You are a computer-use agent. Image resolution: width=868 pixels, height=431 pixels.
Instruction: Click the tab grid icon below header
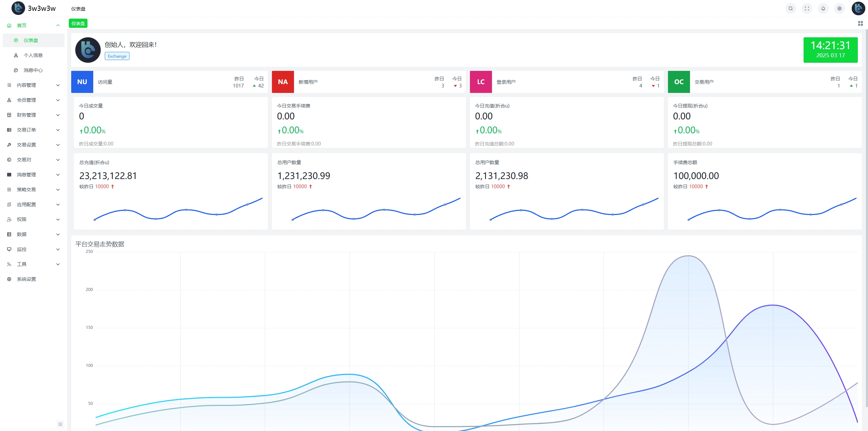[x=860, y=23]
